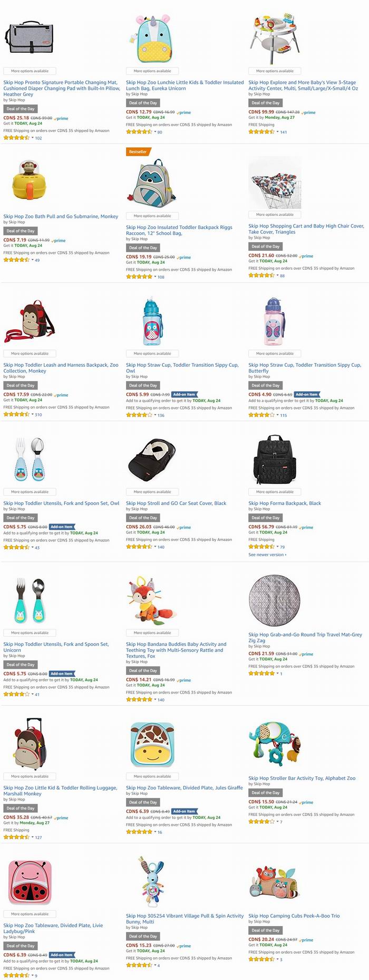The width and height of the screenshot is (369, 980).
Task: Follow the See newer version link
Action: (x=267, y=555)
